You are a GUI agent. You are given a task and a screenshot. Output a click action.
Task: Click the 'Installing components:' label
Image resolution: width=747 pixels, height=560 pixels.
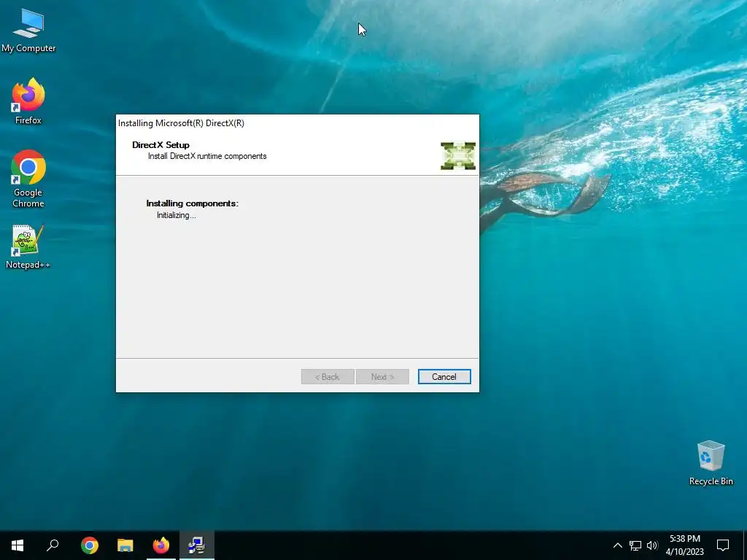tap(192, 203)
